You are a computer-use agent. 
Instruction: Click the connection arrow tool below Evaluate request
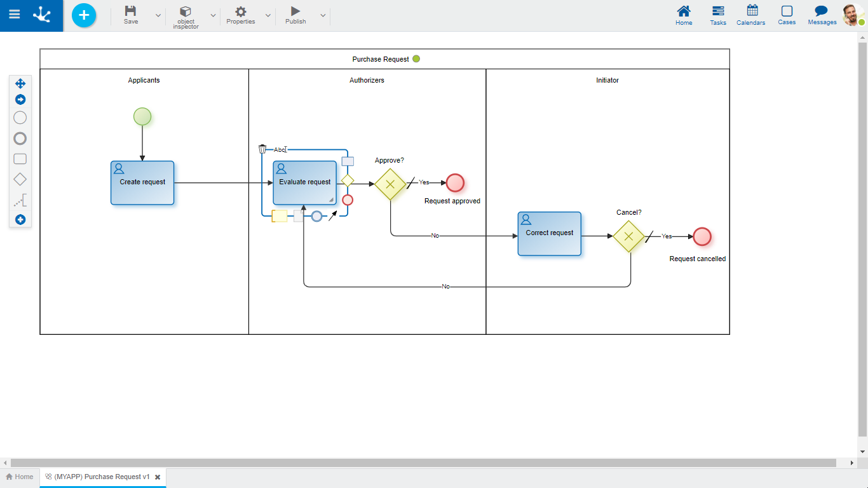click(x=333, y=216)
